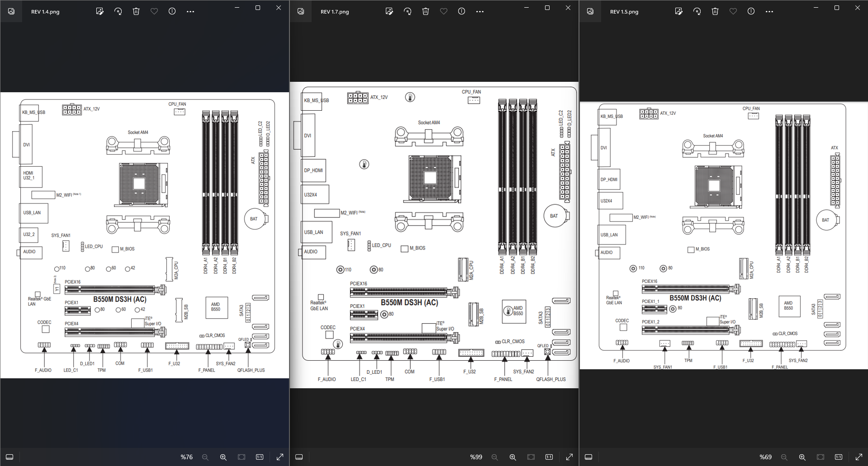Show REV 1.5.png at actual size

pyautogui.click(x=839, y=457)
